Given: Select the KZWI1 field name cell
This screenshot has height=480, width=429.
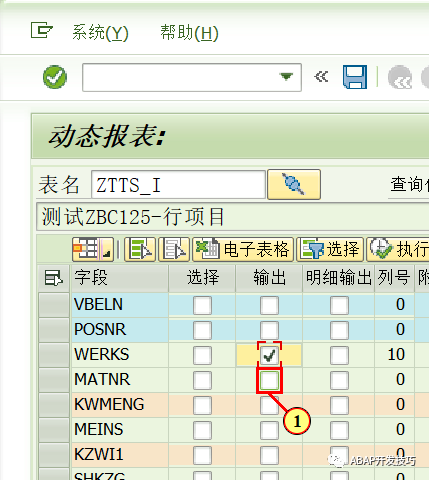Looking at the screenshot, I should coord(119,455).
